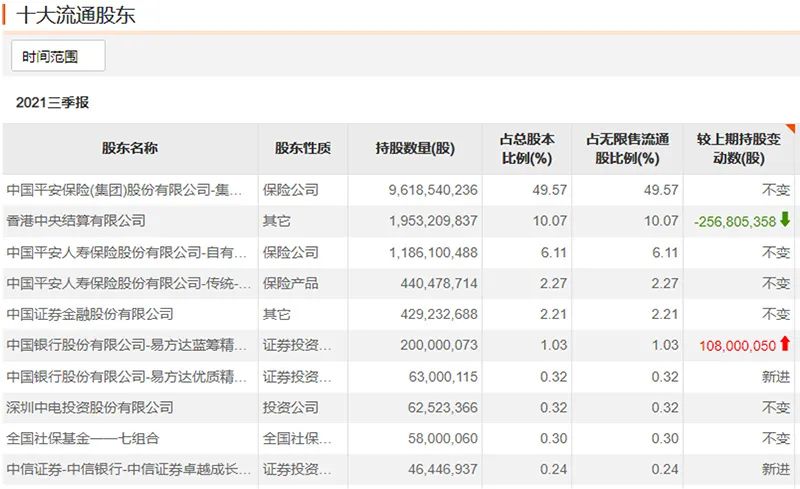
Task: Click the -256,805,358 change value
Action: tap(734, 222)
